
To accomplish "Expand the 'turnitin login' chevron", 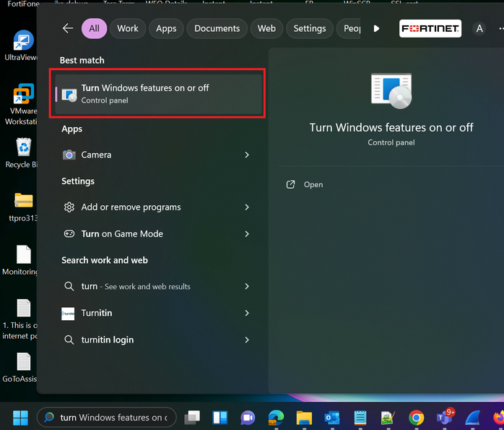I will [x=247, y=340].
